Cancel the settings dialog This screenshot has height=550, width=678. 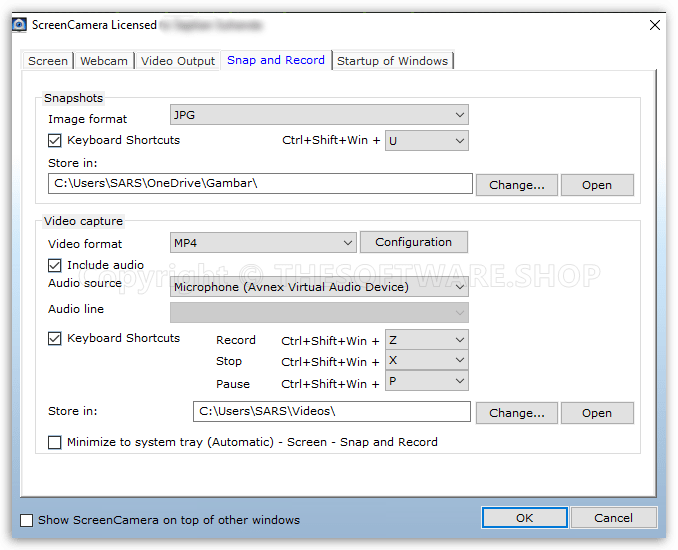tap(613, 518)
